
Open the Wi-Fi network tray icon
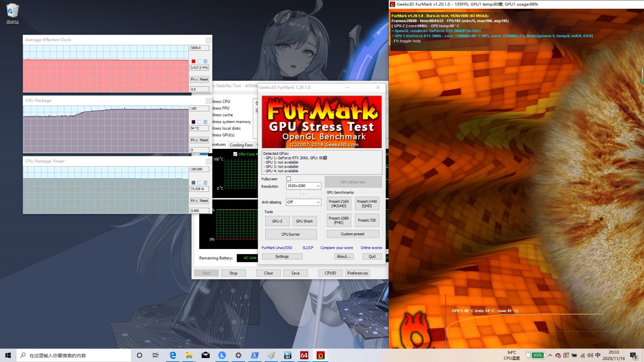[582, 356]
